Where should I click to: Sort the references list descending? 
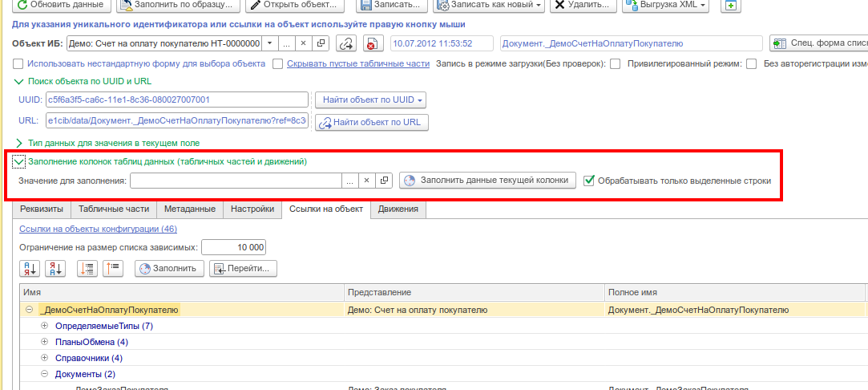[x=55, y=269]
